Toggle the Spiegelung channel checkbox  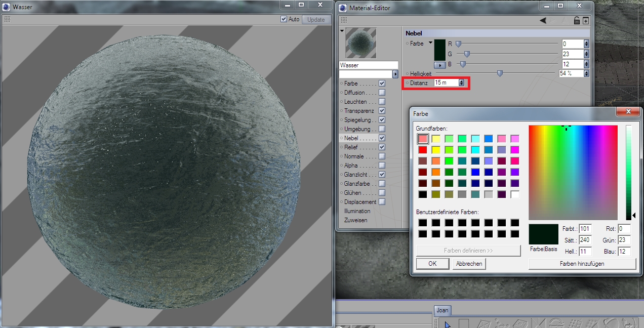coord(382,120)
